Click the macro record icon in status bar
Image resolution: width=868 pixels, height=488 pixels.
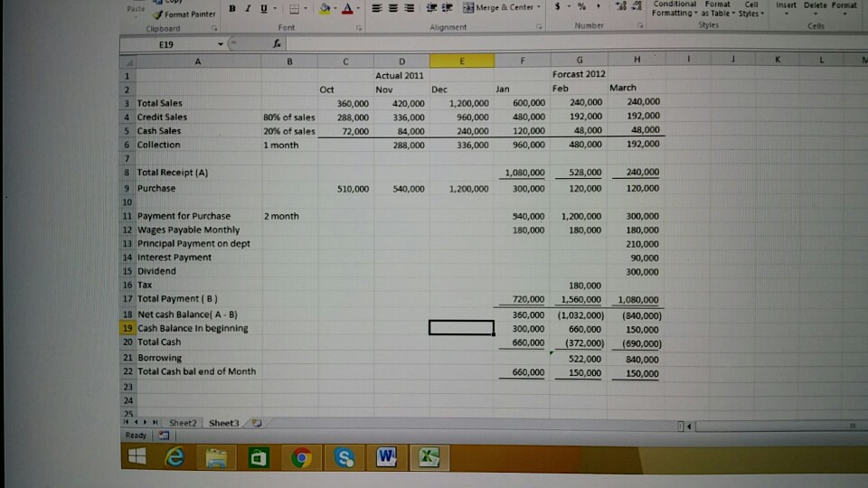pyautogui.click(x=164, y=436)
